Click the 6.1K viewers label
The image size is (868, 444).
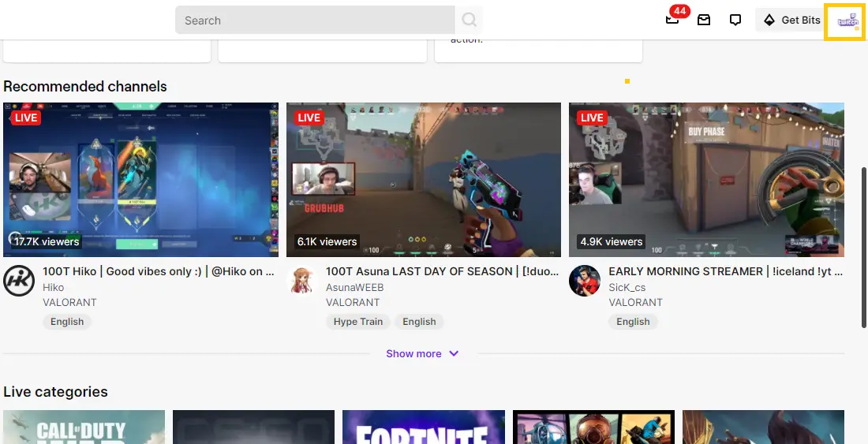point(327,241)
